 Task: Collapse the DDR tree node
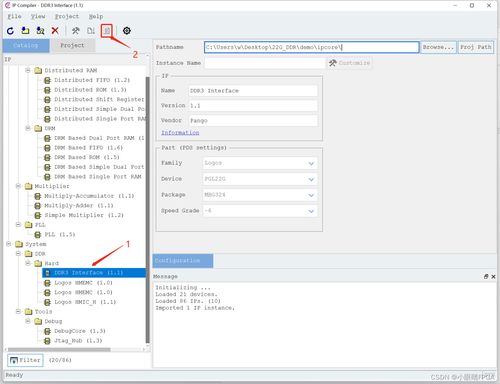click(x=18, y=254)
